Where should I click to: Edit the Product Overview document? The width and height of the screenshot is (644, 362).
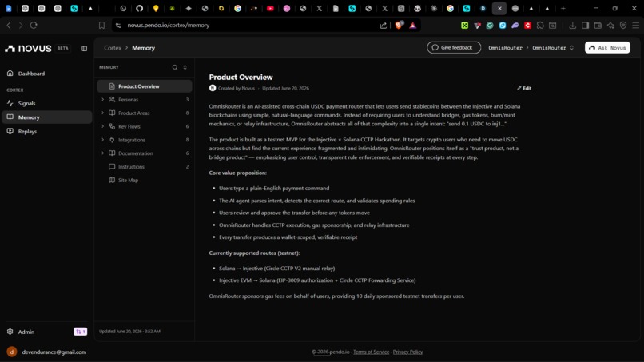point(524,89)
